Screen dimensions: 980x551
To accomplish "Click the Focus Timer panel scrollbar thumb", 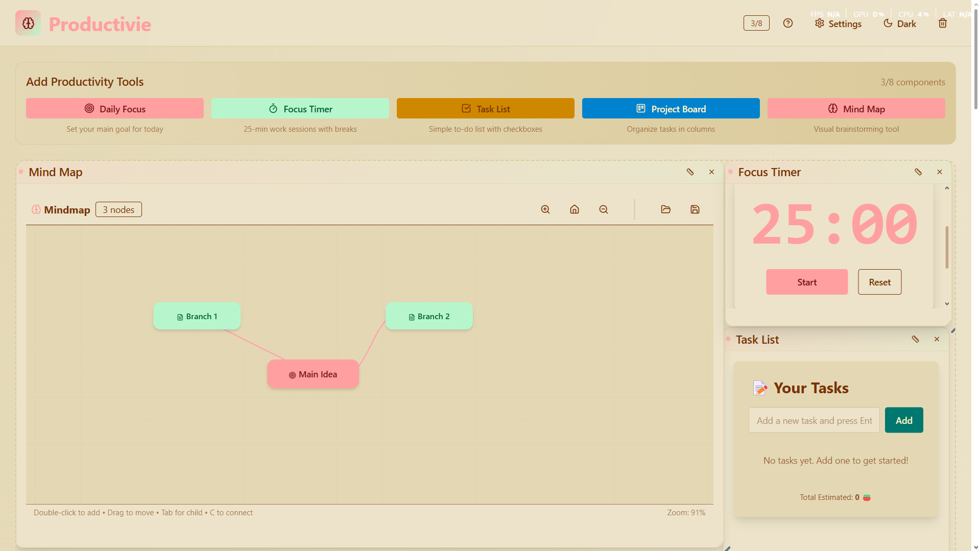I will pos(947,247).
